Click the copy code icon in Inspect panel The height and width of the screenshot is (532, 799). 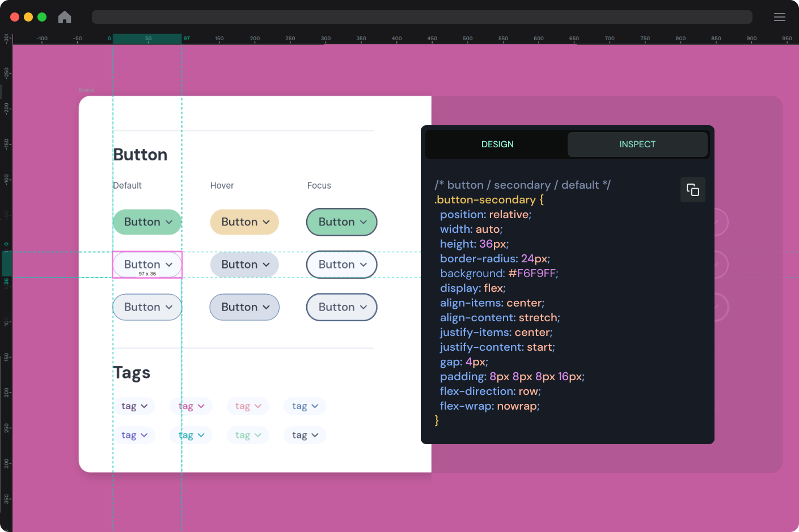pyautogui.click(x=693, y=190)
